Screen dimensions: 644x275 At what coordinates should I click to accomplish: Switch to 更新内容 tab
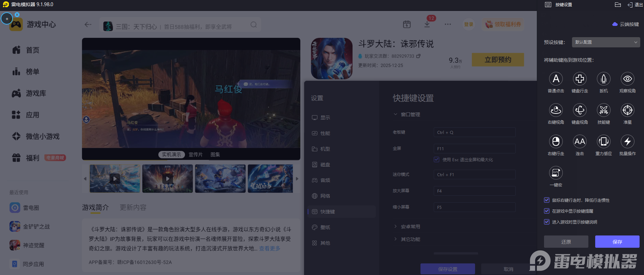133,208
